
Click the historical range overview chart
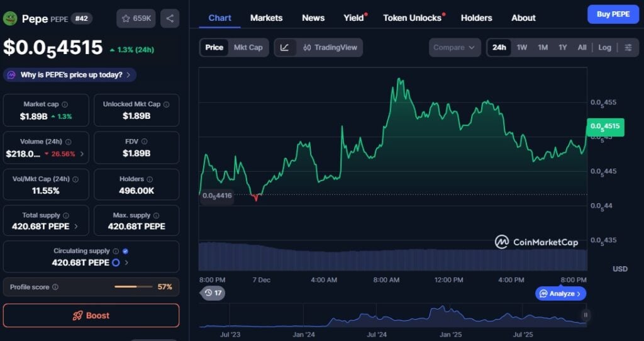(392, 316)
